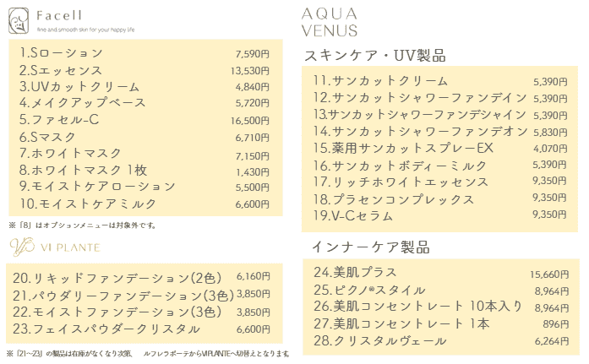
Task: Click the 16,500円 price for ファセル-C
Action: [250, 121]
